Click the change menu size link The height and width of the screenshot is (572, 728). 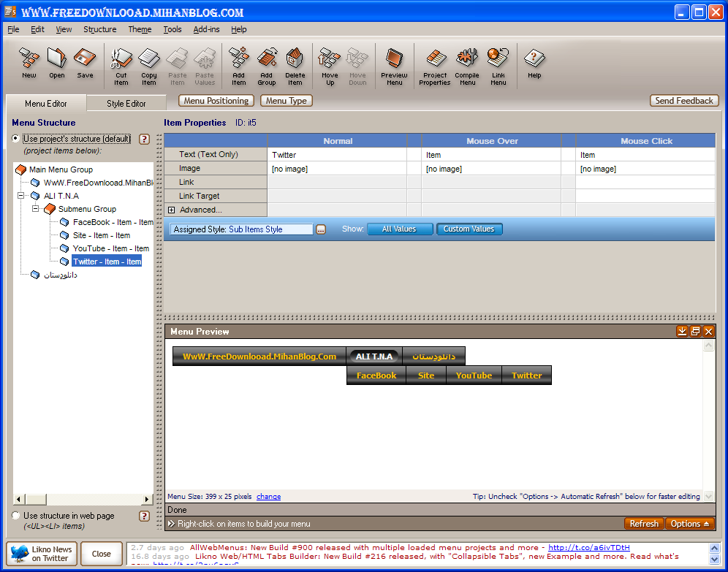[268, 496]
